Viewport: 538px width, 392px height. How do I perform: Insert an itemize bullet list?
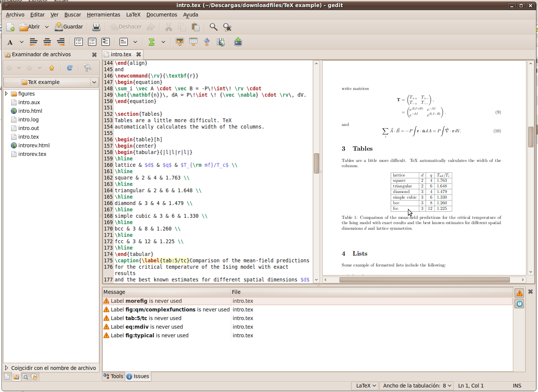click(79, 42)
